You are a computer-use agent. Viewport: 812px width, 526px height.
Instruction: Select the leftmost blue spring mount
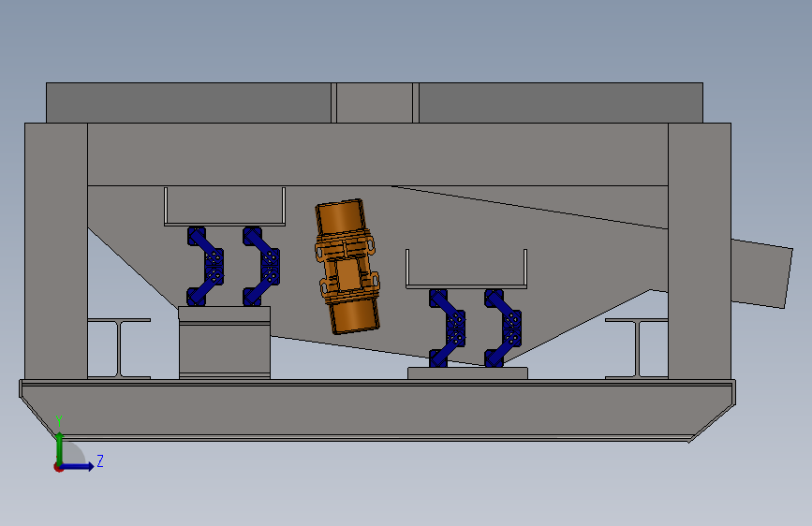pyautogui.click(x=205, y=266)
